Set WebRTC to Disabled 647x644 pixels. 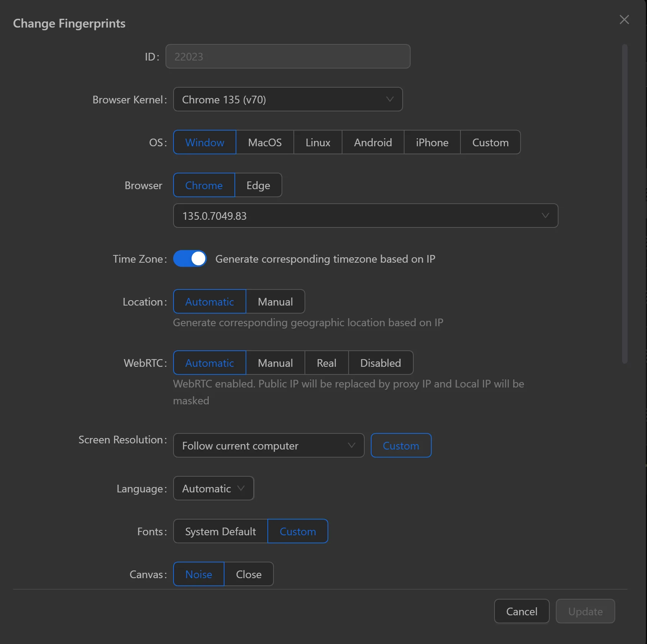pyautogui.click(x=380, y=363)
